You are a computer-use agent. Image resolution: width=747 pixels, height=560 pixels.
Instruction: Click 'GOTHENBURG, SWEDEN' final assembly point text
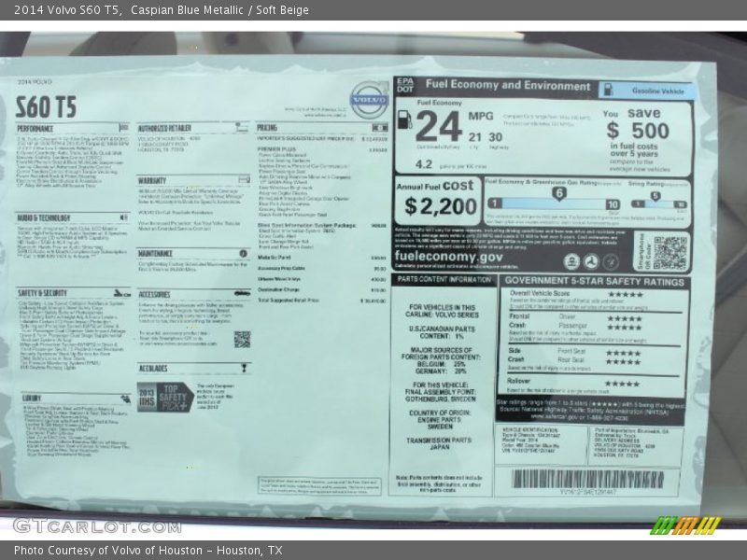pos(441,399)
